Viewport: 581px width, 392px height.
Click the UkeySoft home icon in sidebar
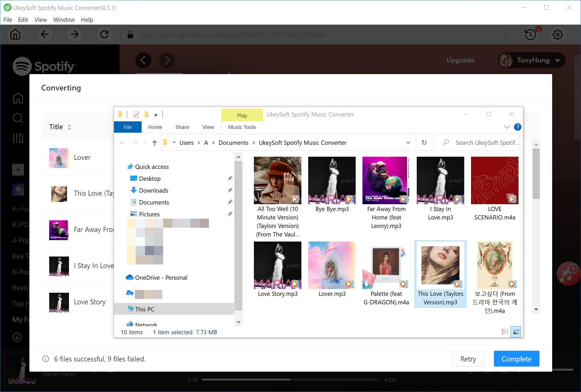[15, 35]
